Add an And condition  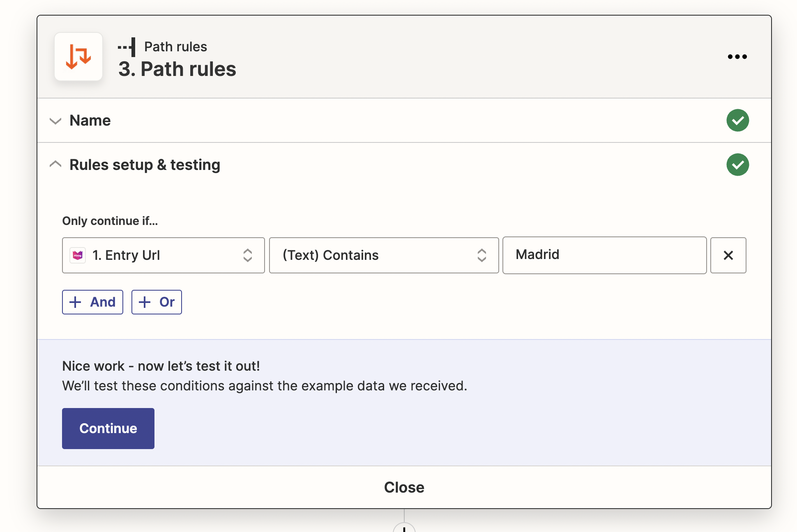point(92,302)
